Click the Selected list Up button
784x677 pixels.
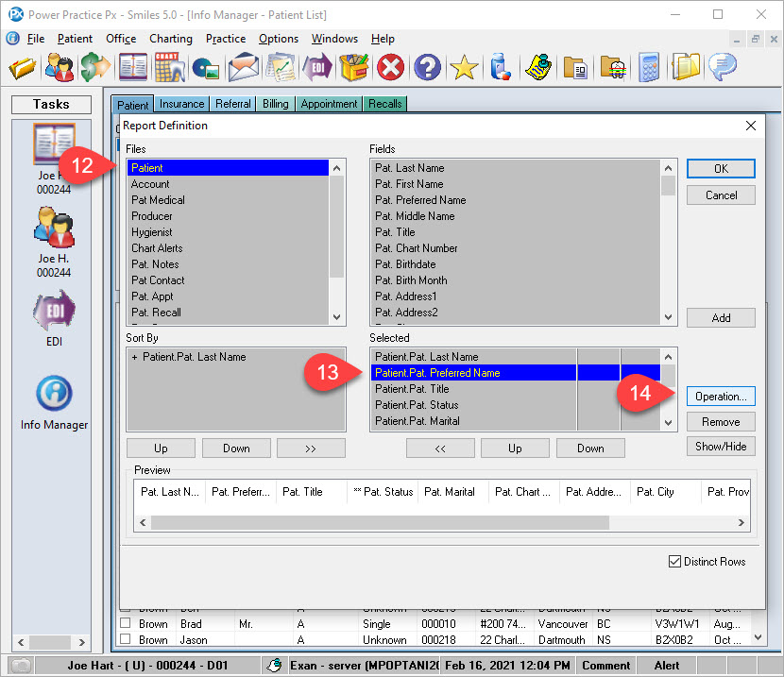[x=515, y=449]
